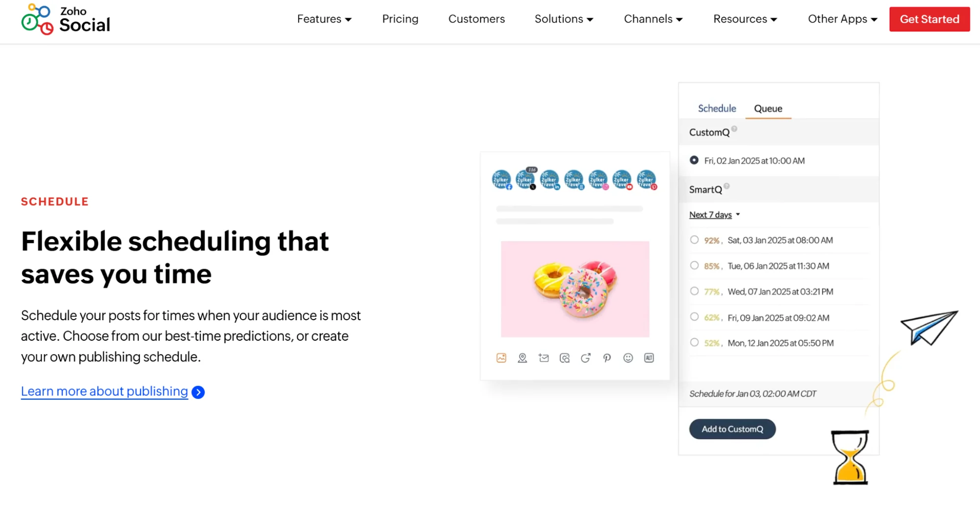Select the Zylker Travel LinkedIn company page avatar
This screenshot has height=510, width=980.
[574, 179]
